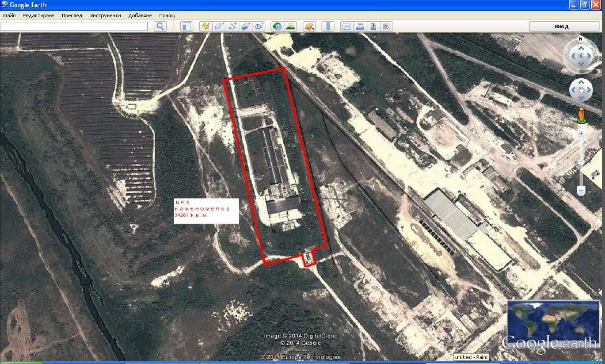Toggle the sidebar panel icon

(x=187, y=26)
